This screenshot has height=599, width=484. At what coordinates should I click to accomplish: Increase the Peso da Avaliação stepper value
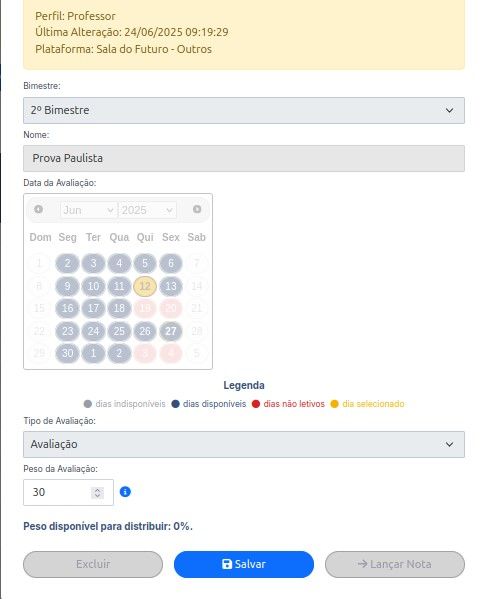(x=97, y=490)
